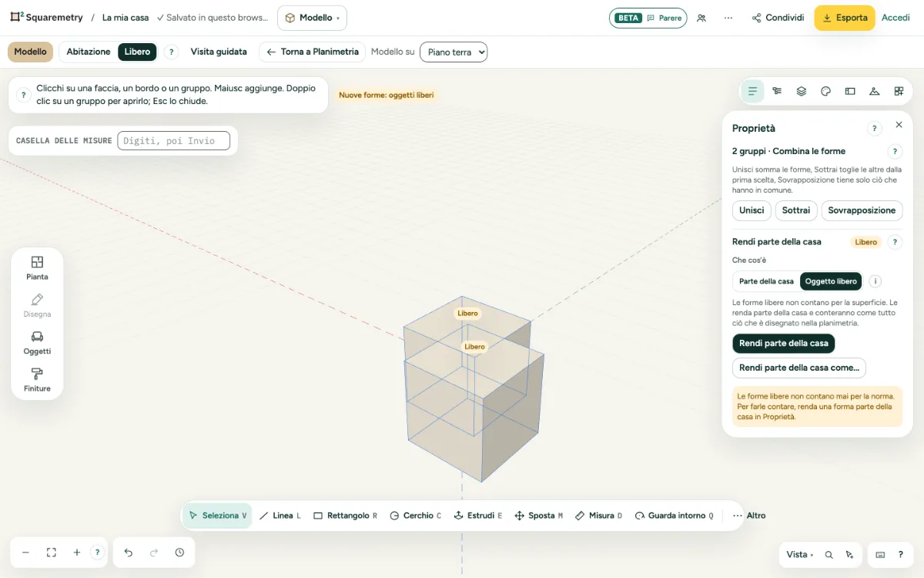Click the mountain terrain panel icon
Screen dimensions: 924x578
(874, 91)
